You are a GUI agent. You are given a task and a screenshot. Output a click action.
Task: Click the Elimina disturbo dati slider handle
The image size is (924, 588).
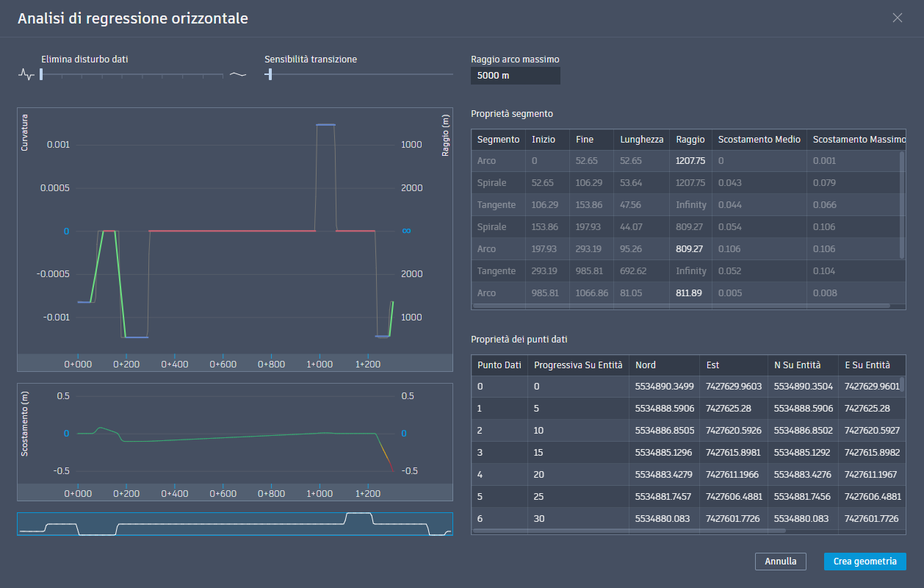(x=41, y=73)
